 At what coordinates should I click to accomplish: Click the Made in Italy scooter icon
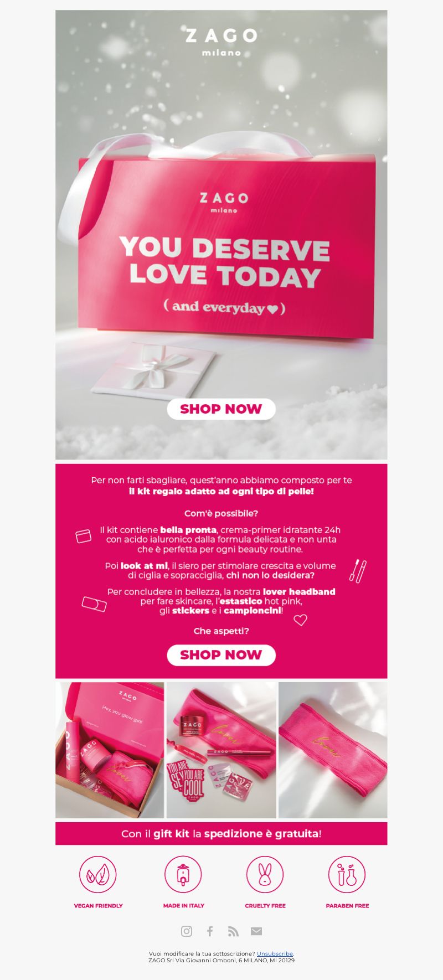[x=183, y=875]
